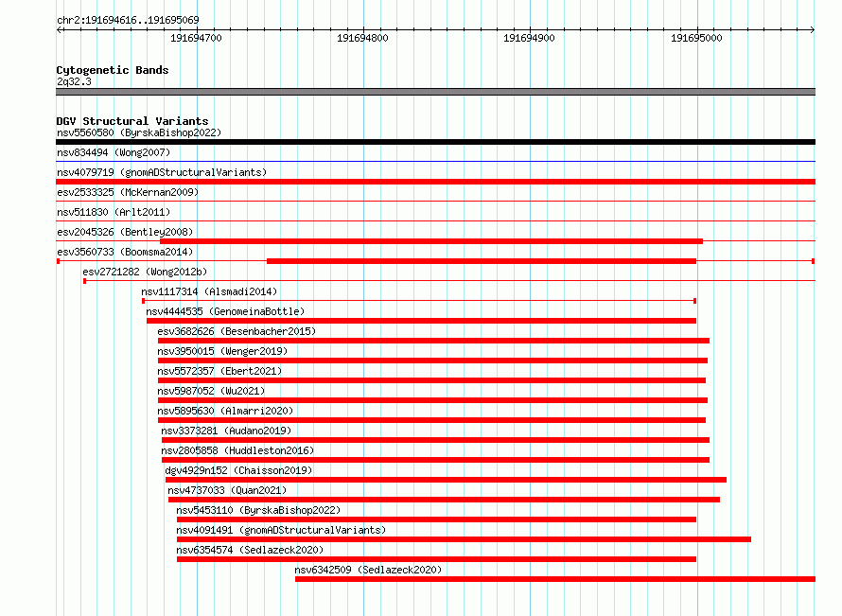842x616 pixels.
Task: Select the black nsv5560580 variant bar
Action: coord(435,142)
